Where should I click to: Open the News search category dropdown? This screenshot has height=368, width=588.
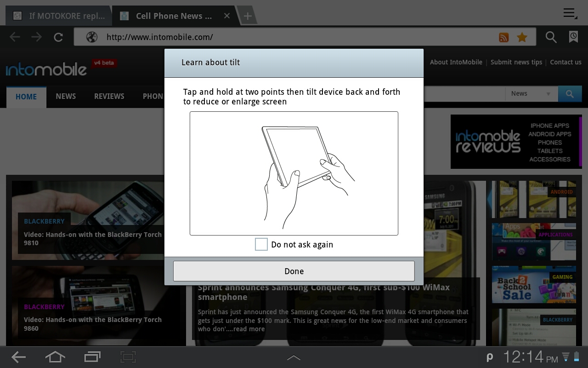point(531,94)
